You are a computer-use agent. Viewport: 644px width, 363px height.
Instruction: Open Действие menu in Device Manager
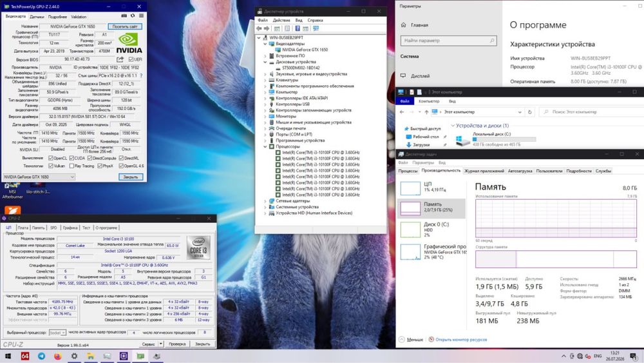tap(281, 20)
